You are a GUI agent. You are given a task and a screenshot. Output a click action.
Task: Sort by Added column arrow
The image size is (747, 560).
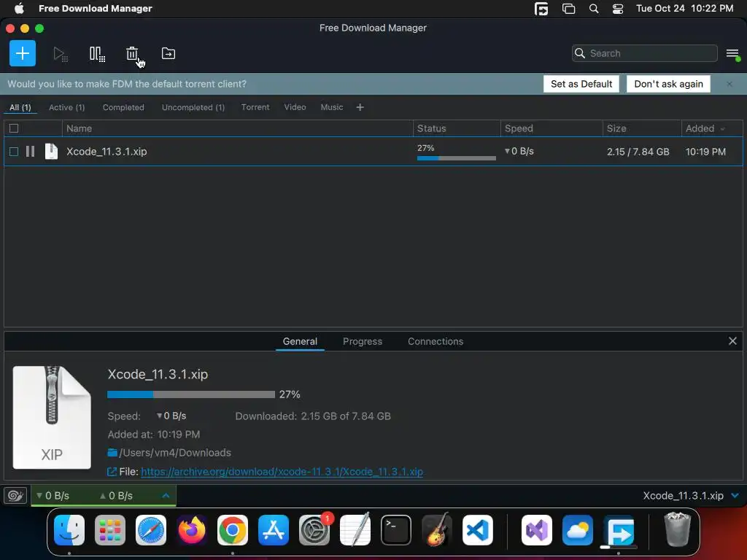[x=723, y=129]
